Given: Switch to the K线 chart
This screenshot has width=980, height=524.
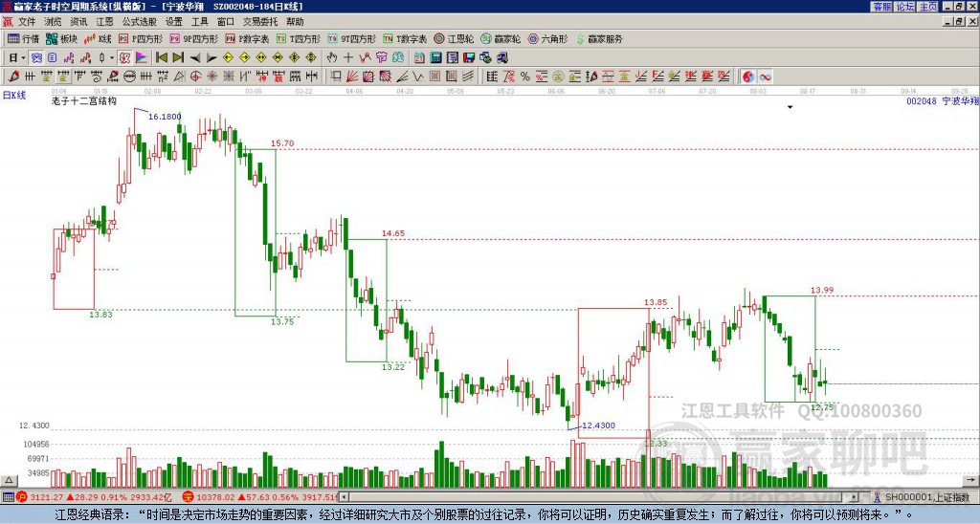Looking at the screenshot, I should point(98,38).
